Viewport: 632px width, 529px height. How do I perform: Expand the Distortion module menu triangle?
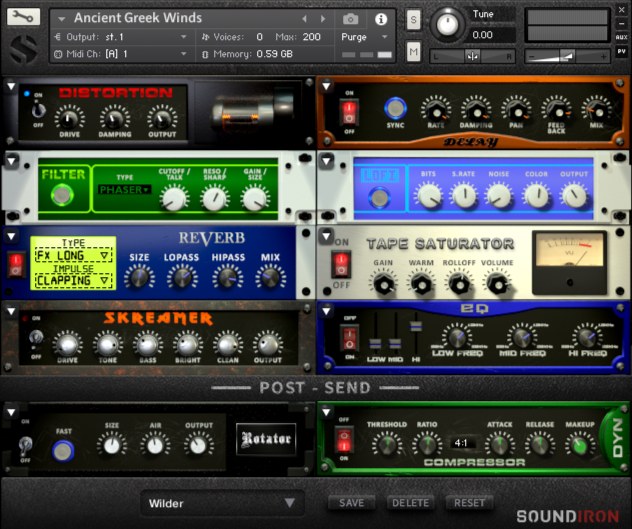tap(11, 86)
